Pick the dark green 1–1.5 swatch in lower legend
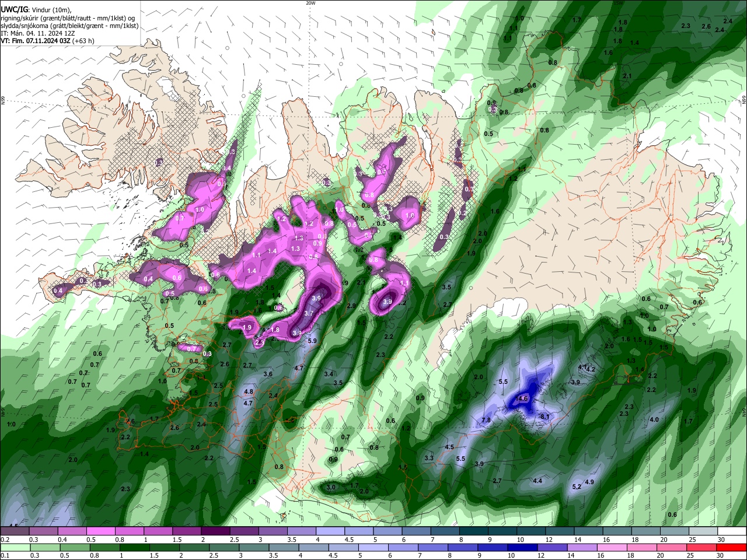 (134, 547)
